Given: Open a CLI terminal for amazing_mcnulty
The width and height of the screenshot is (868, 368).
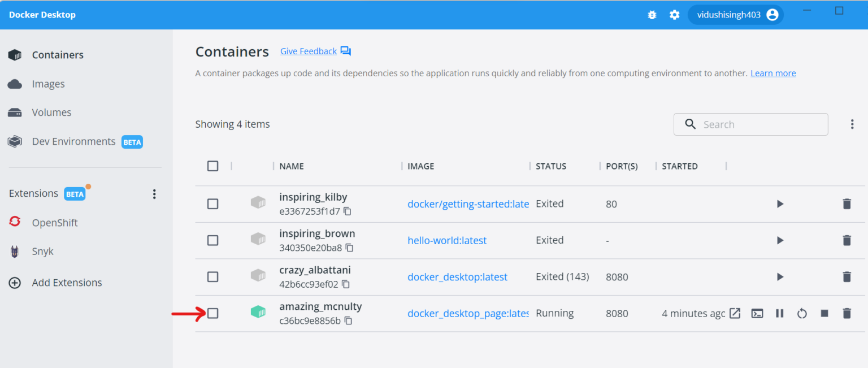Looking at the screenshot, I should 757,313.
